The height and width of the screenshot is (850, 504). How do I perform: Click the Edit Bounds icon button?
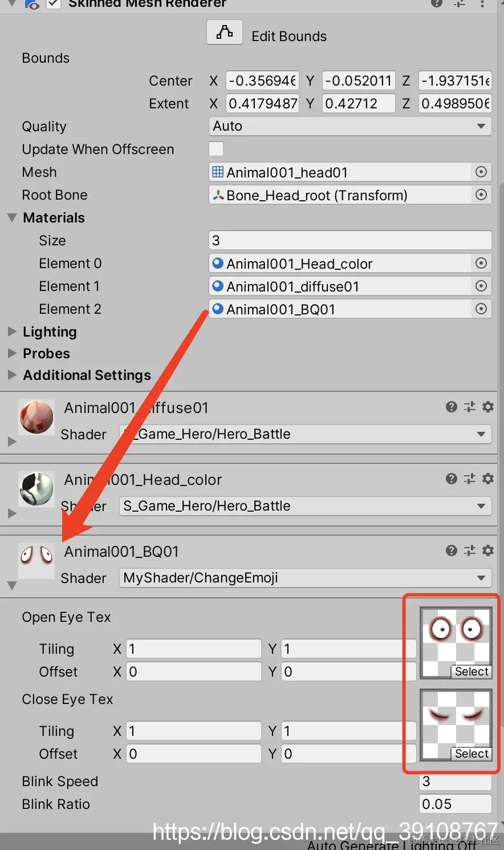225,32
